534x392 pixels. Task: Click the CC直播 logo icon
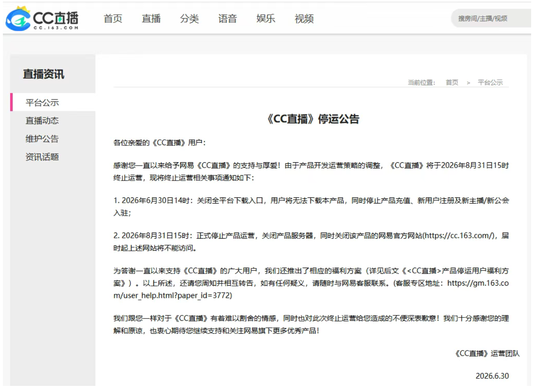[x=18, y=19]
